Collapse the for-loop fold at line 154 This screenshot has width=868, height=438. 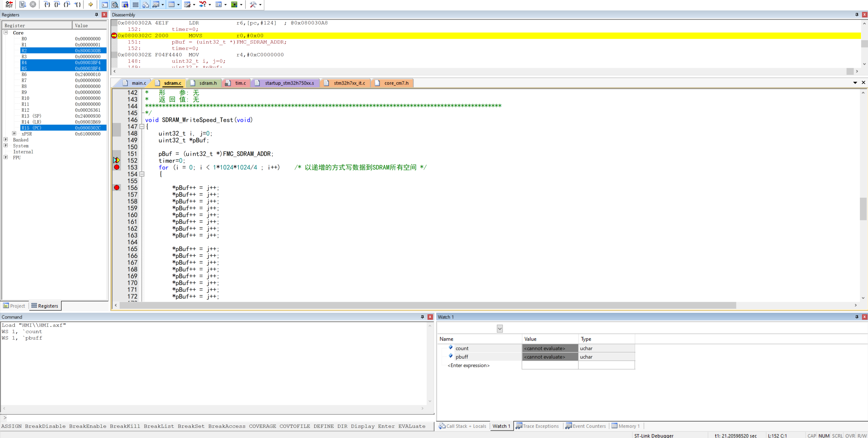tap(142, 174)
